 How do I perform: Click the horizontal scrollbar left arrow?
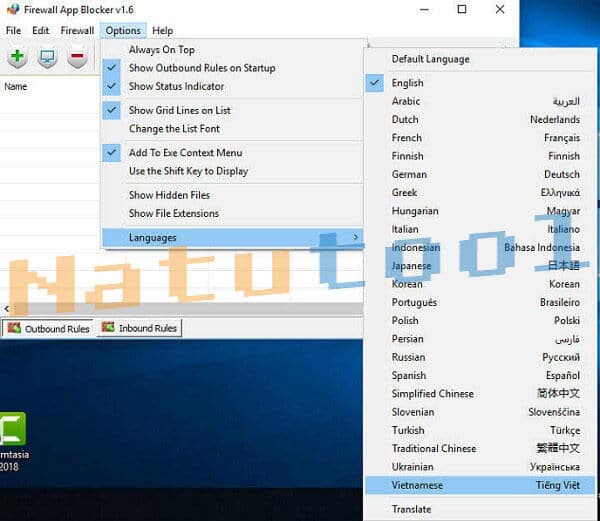click(x=7, y=310)
